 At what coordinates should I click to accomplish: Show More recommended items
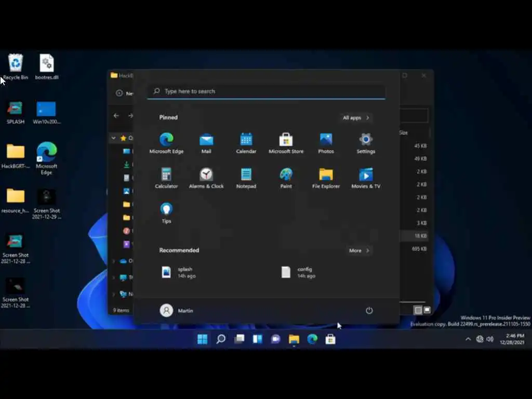pos(359,250)
